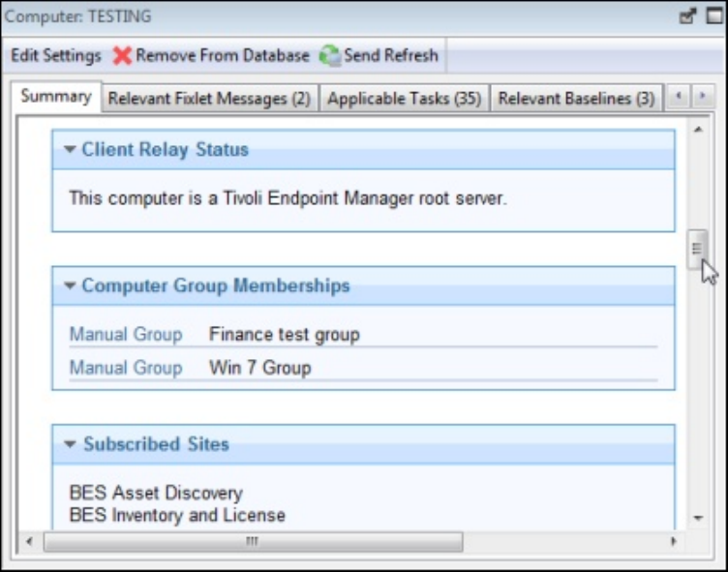Click the Win 7 Group entry

(x=259, y=368)
